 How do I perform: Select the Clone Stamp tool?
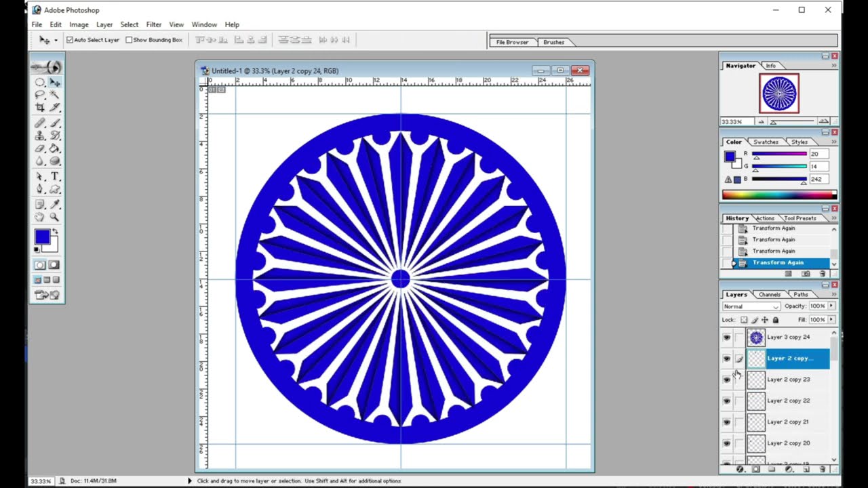tap(40, 136)
